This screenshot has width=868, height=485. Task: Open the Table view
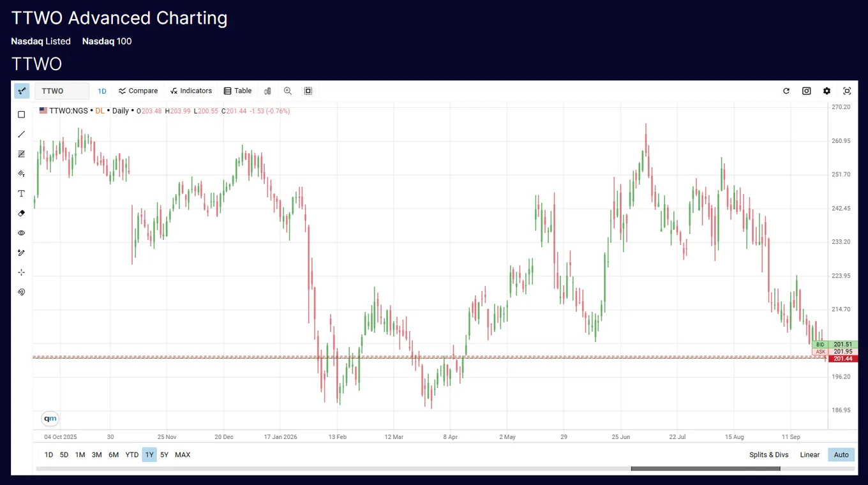pos(237,91)
